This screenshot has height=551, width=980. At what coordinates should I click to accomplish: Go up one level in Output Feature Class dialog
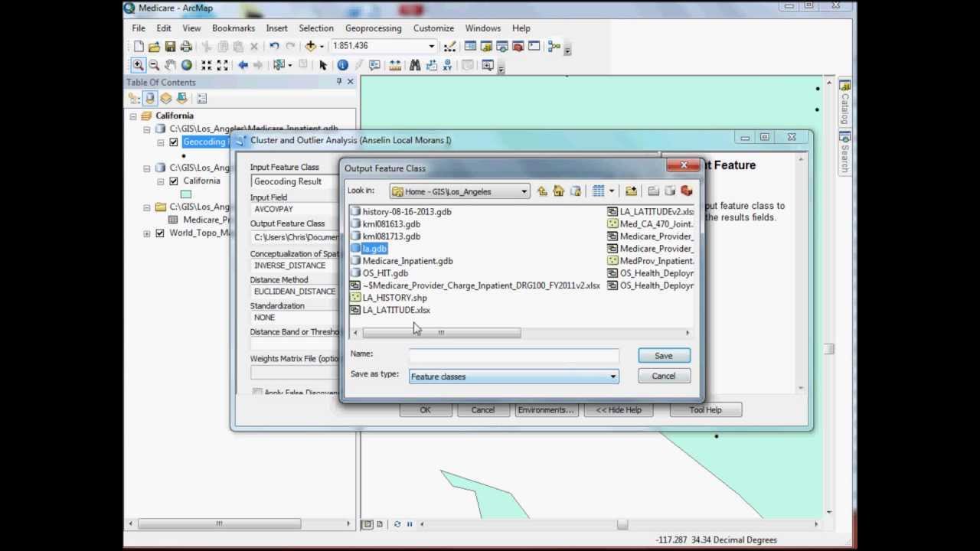point(542,191)
